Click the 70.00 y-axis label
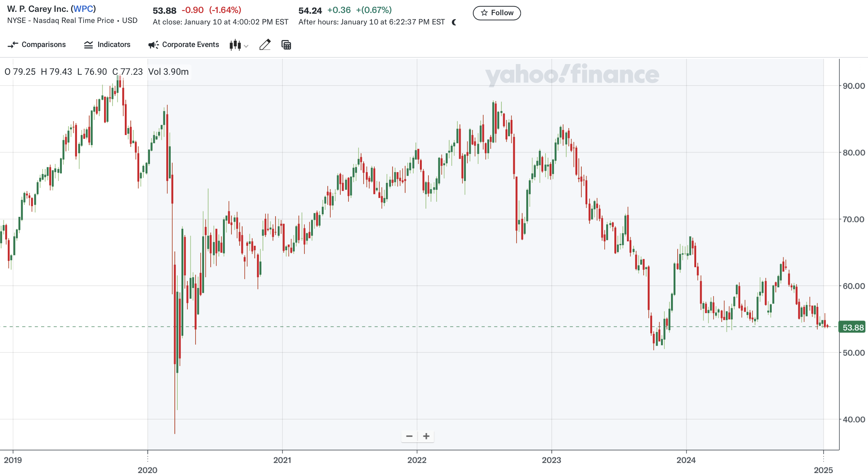Viewport: 868px width, 476px height. pos(854,219)
